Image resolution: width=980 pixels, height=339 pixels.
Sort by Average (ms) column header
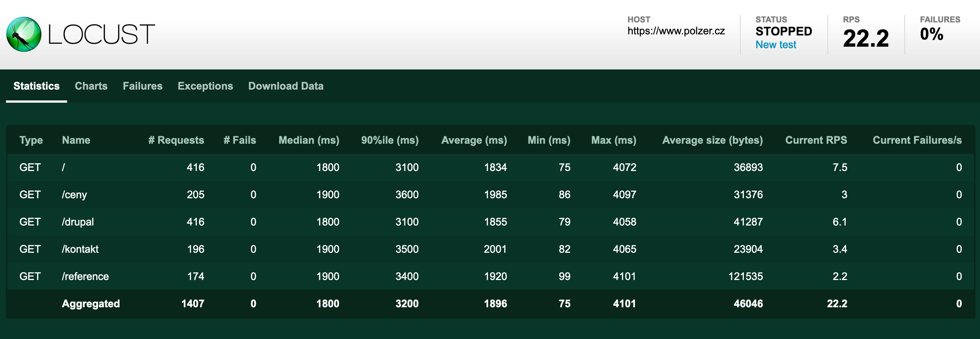click(474, 140)
